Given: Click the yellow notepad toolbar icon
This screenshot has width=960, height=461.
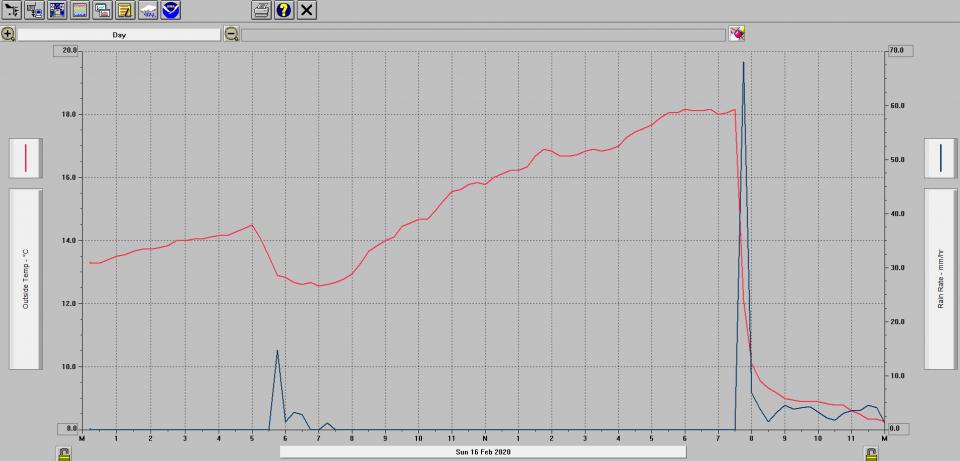Looking at the screenshot, I should (125, 10).
